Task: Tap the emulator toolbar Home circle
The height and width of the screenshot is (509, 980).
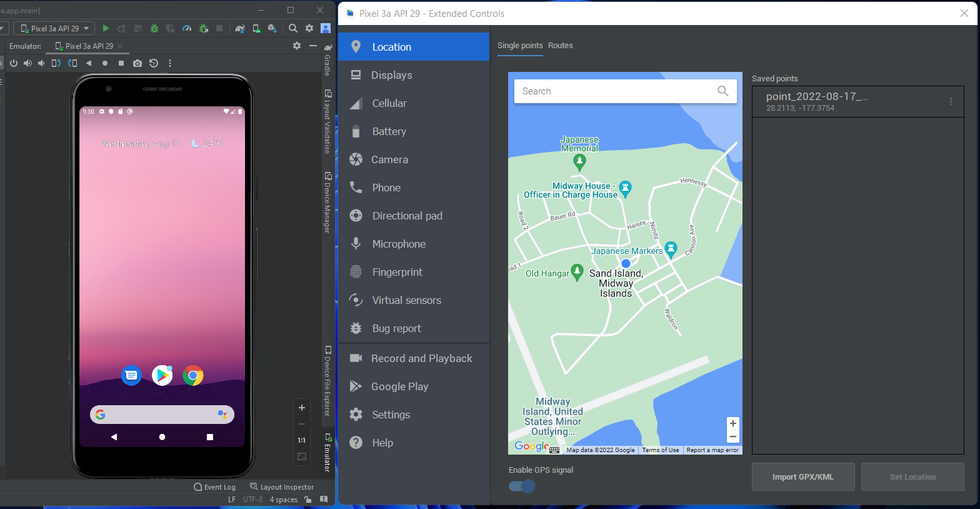Action: pos(105,63)
